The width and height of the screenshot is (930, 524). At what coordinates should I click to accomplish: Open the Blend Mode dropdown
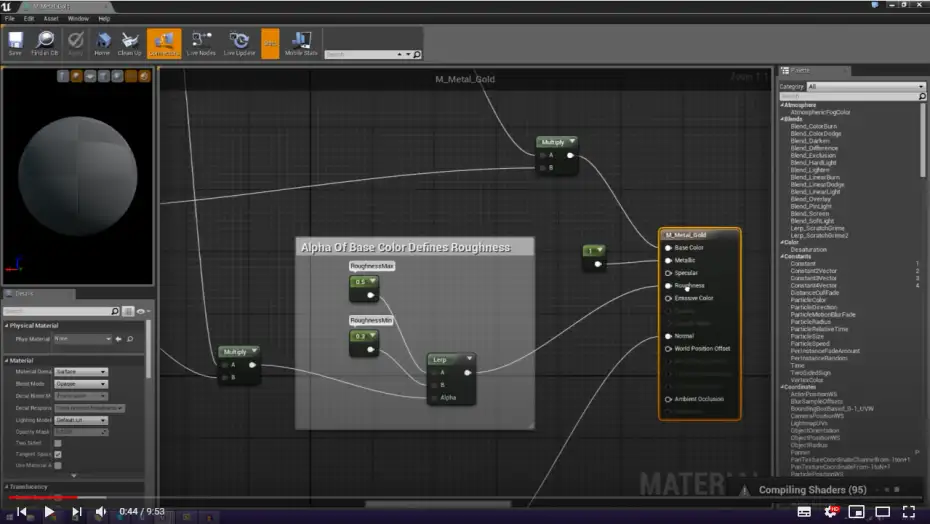pyautogui.click(x=81, y=384)
